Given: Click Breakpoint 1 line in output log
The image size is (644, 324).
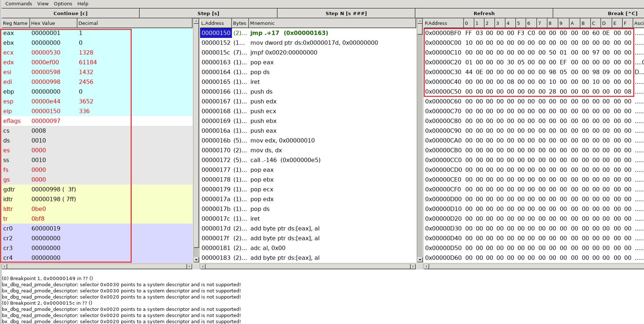Looking at the screenshot, I should coord(47,279).
